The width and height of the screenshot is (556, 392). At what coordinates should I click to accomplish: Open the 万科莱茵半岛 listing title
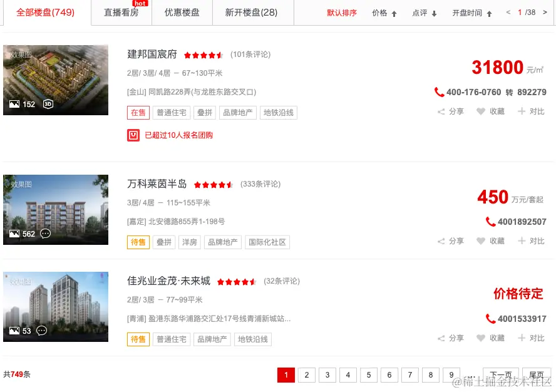click(157, 183)
